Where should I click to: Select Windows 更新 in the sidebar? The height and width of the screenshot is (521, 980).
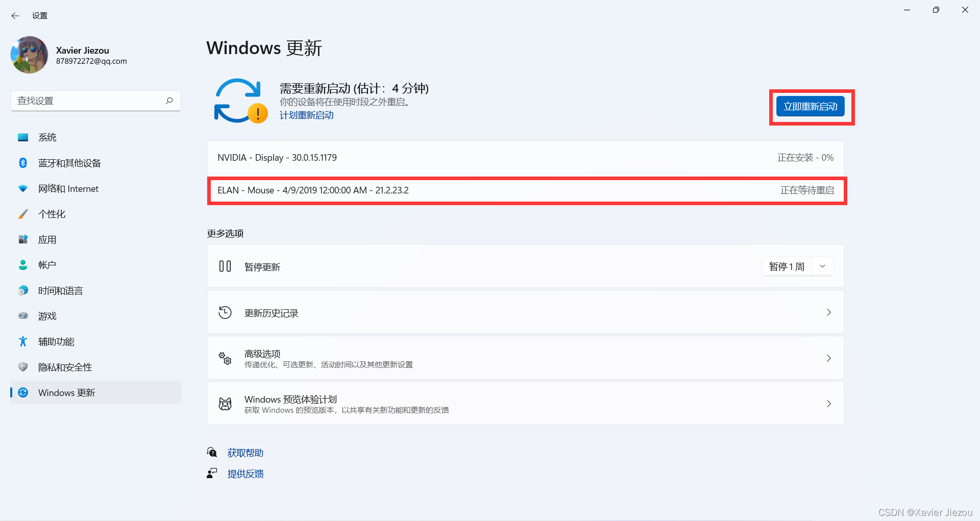95,392
